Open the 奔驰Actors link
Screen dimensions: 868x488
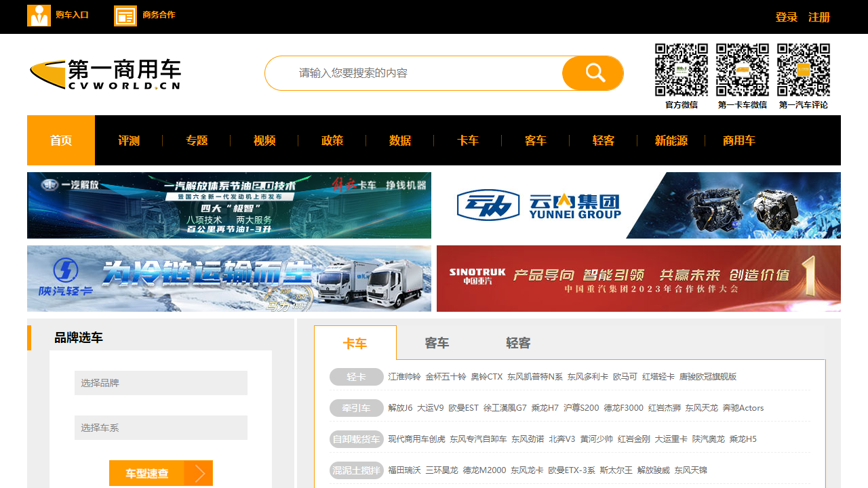[743, 408]
